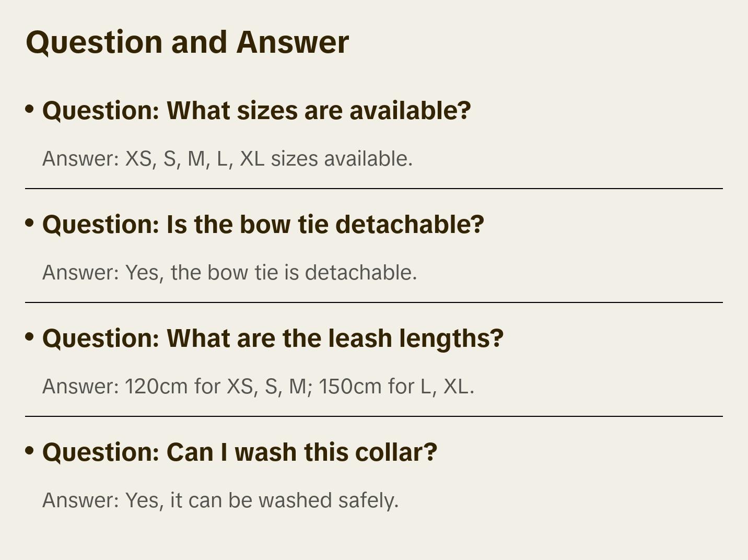This screenshot has height=560, width=748.
Task: Click the bullet beside the sizes question
Action: (x=30, y=109)
